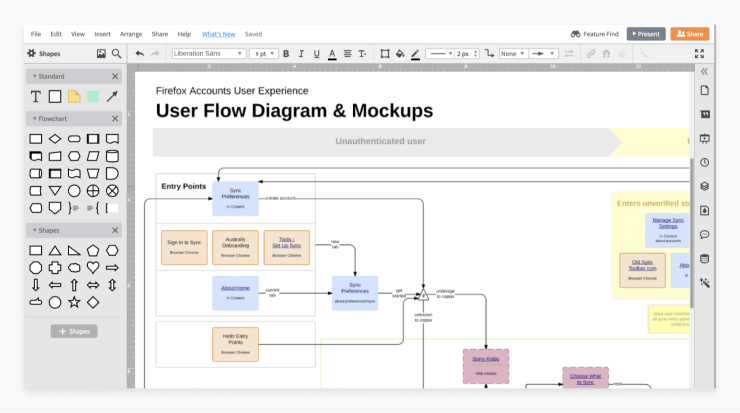
Task: Open the Liberation Sans font dropdown
Action: point(209,53)
